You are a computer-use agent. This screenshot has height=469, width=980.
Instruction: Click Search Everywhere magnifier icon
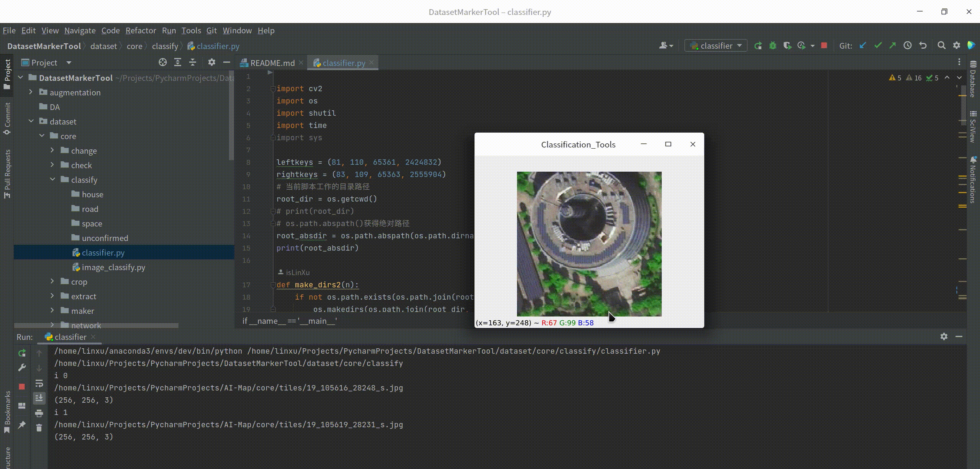tap(941, 46)
